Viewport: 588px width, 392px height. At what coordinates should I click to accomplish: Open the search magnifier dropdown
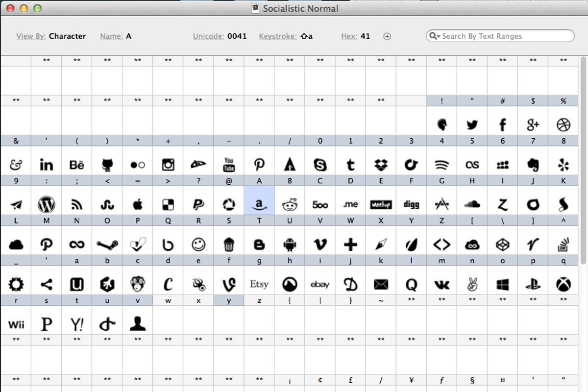(434, 36)
